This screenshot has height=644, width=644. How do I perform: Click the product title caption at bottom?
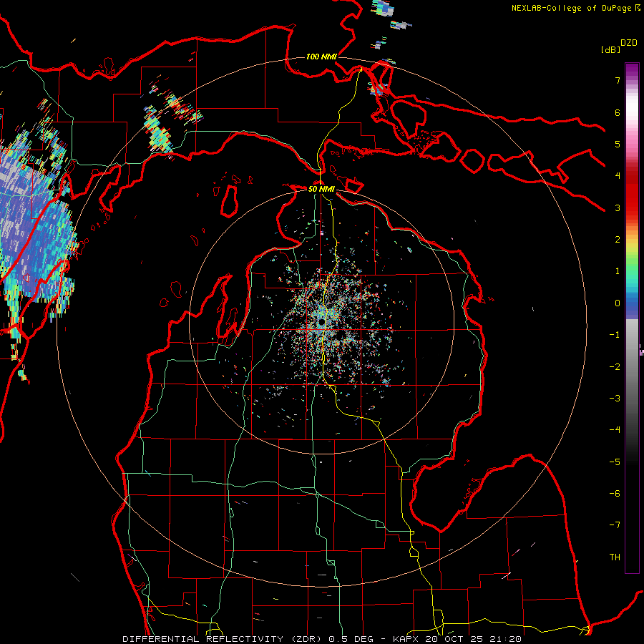tap(322, 639)
